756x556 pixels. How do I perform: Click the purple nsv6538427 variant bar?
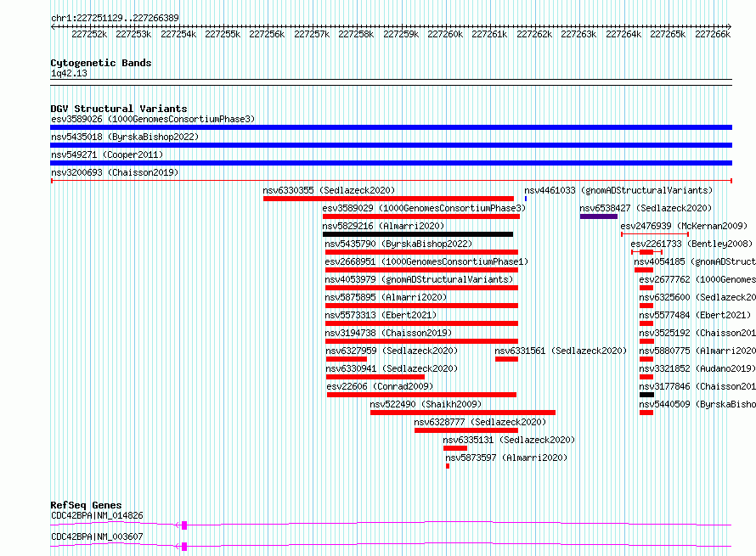pyautogui.click(x=598, y=216)
